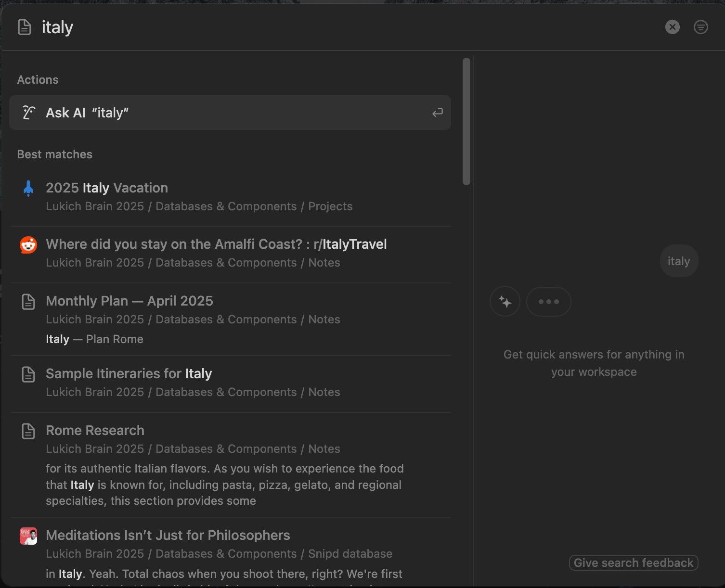
Task: Click the Daily Stoic thumbnail for Meditations
Action: point(28,536)
